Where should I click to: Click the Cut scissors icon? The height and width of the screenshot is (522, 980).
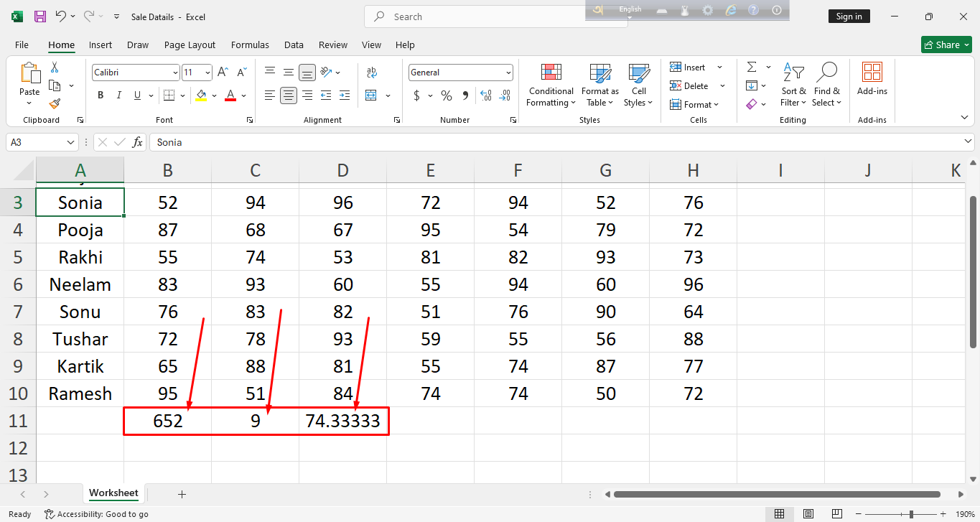[55, 67]
